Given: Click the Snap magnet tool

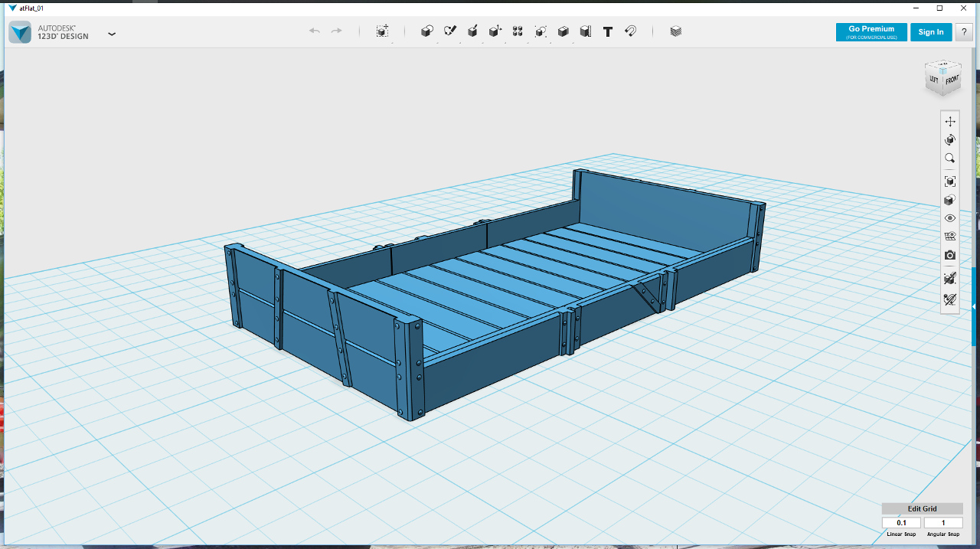Looking at the screenshot, I should point(630,31).
